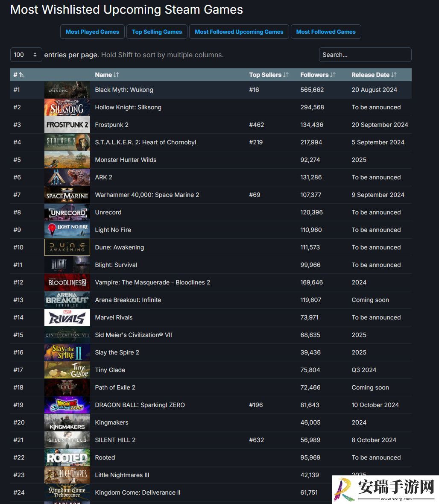
Task: Click Vampire: The Masquerade - Bloodlines 2 name
Action: [152, 282]
